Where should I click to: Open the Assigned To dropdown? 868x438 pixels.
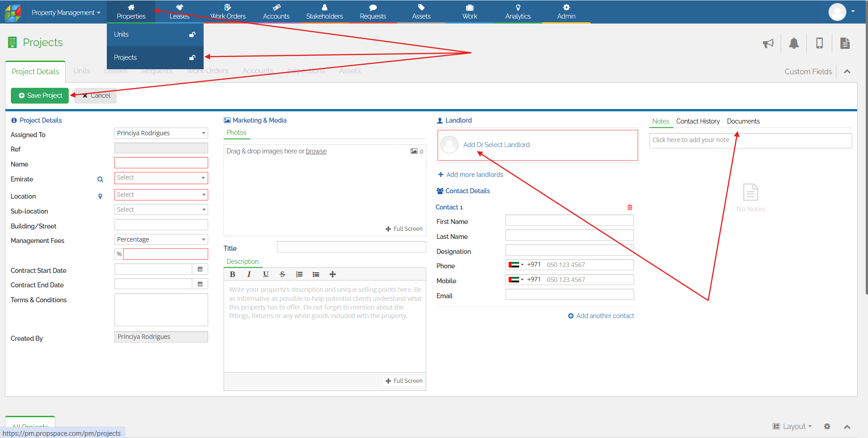161,133
